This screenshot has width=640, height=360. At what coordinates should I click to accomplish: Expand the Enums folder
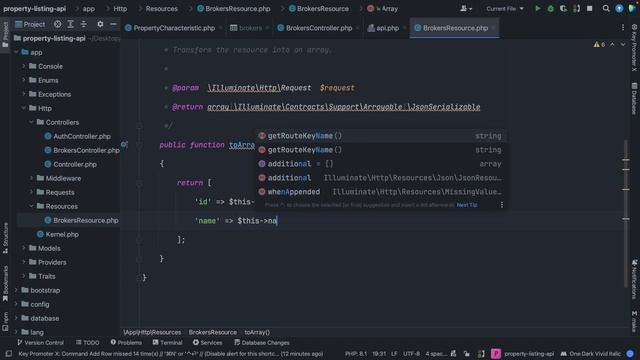(x=24, y=80)
